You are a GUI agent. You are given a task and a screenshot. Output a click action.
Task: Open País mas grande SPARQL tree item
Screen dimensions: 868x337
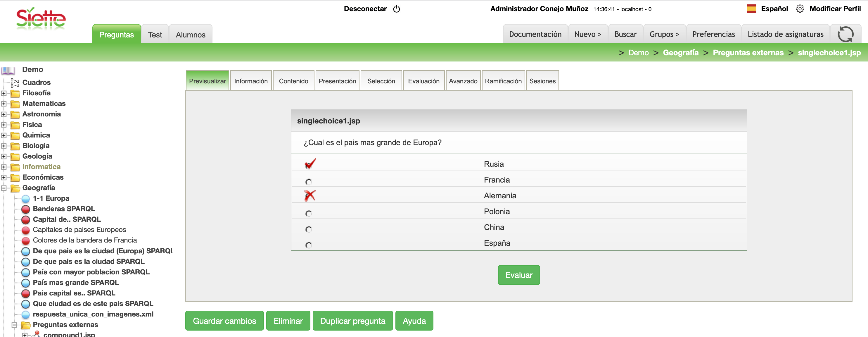[75, 282]
